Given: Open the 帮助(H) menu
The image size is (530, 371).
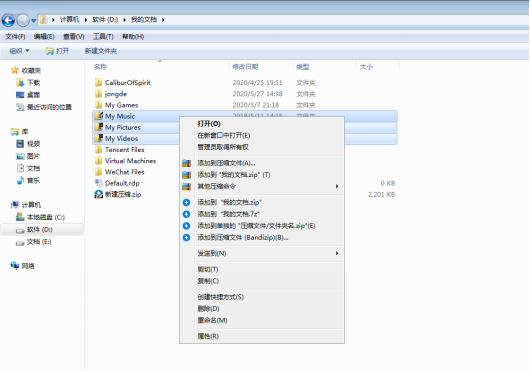Looking at the screenshot, I should 133,36.
